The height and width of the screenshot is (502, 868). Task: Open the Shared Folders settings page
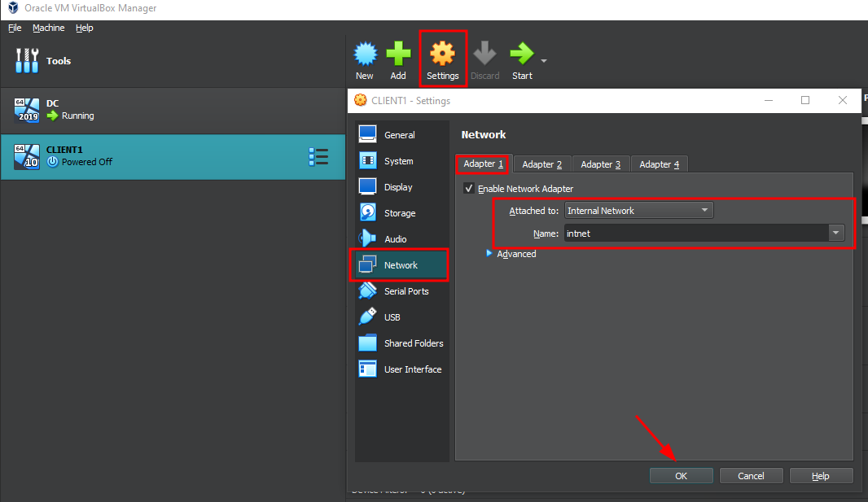[x=413, y=343]
